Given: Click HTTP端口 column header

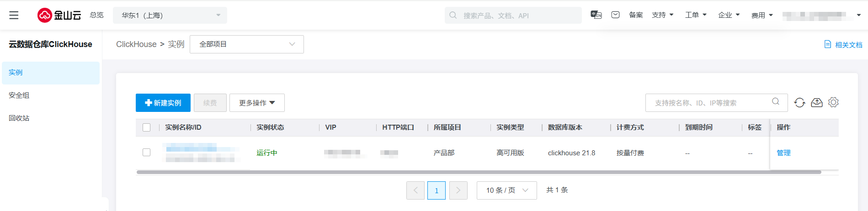Looking at the screenshot, I should click(398, 127).
